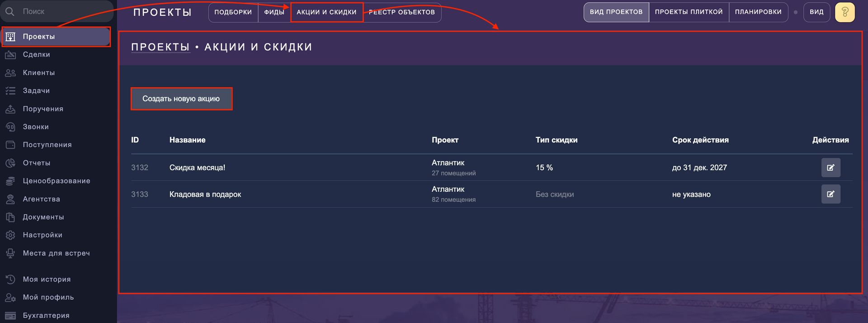Select the Акции и скидки tab
This screenshot has width=868, height=323.
[326, 12]
